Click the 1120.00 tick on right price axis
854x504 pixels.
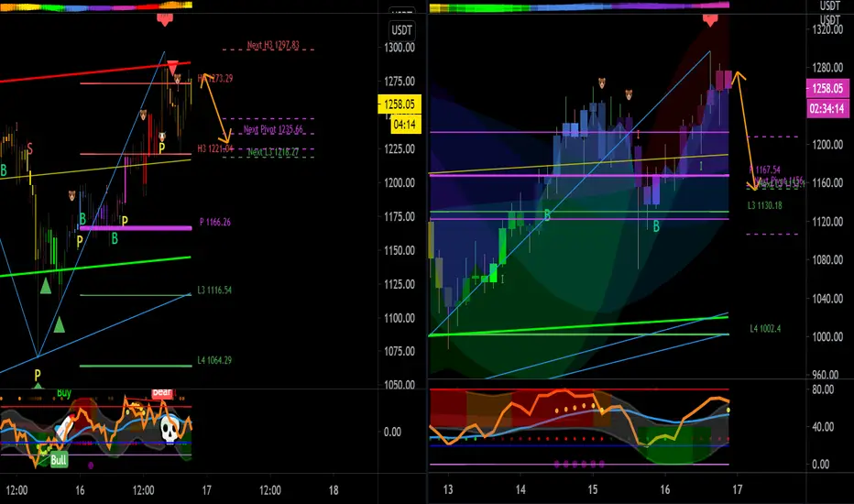(x=827, y=221)
